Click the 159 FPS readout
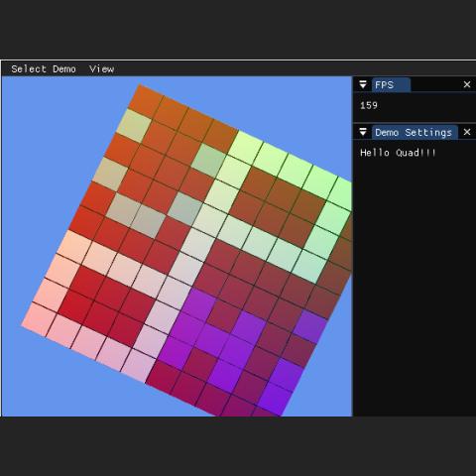The width and height of the screenshot is (476, 476). 369,105
